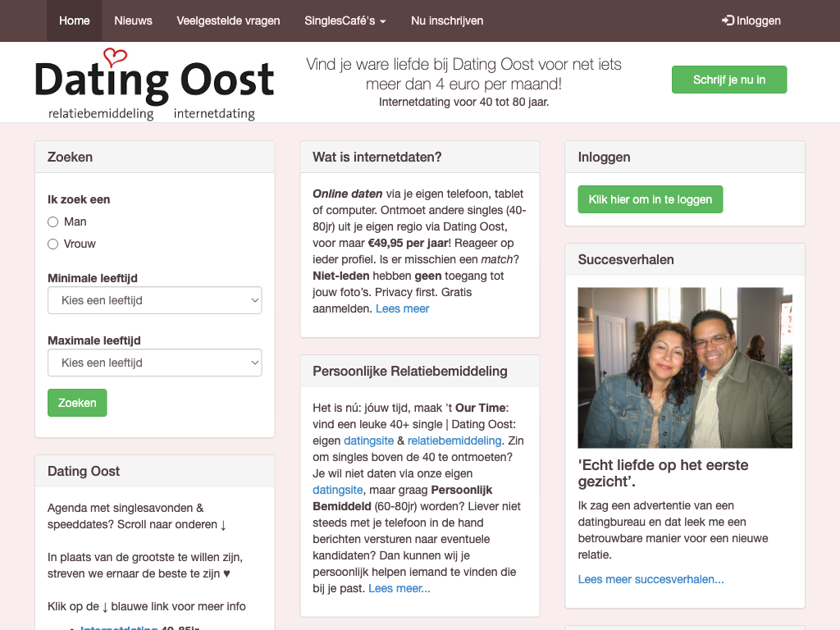This screenshot has width=840, height=630.
Task: Click Lees meer under Wat is internetdaten
Action: (402, 309)
